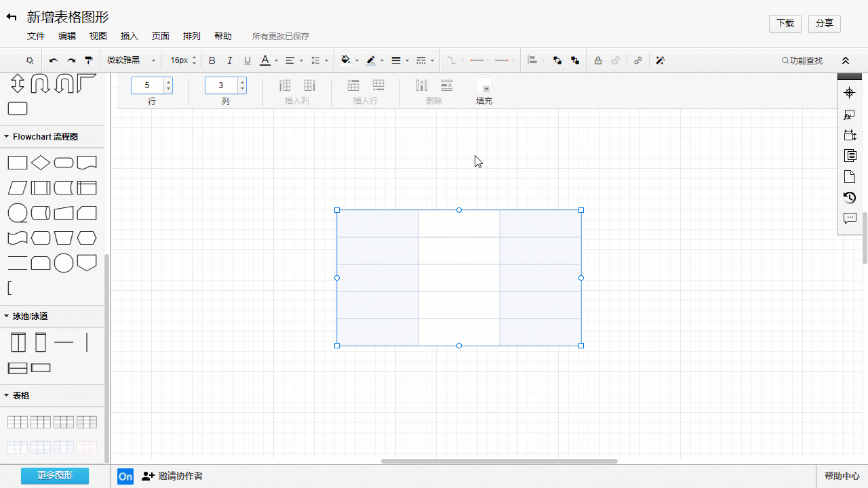Toggle bold formatting

click(212, 60)
